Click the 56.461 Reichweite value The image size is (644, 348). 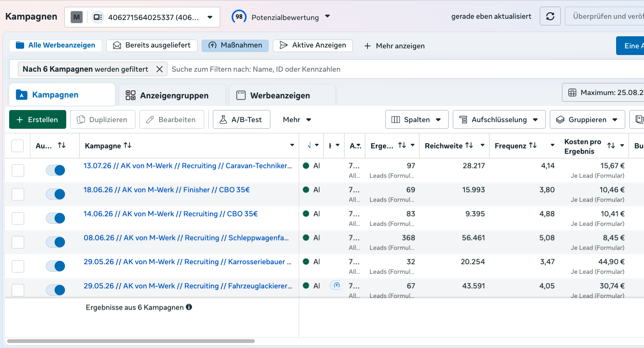pos(473,238)
